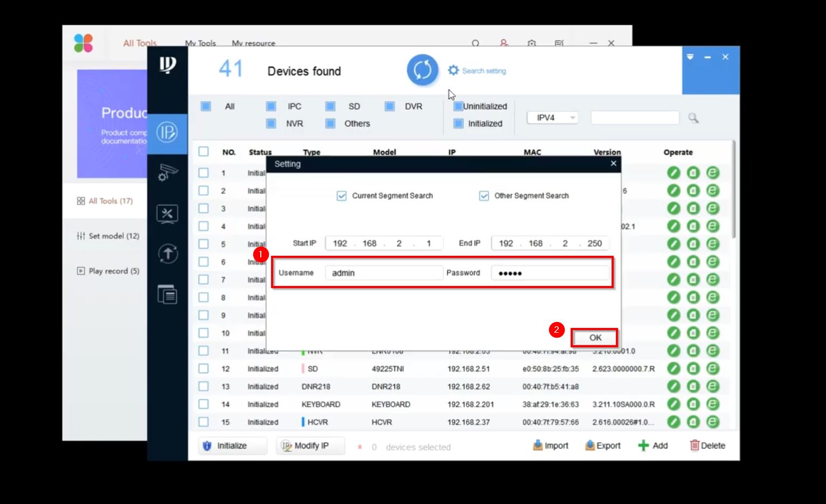This screenshot has width=826, height=504.
Task: Tick the select-all checkbox in the table header
Action: click(203, 151)
